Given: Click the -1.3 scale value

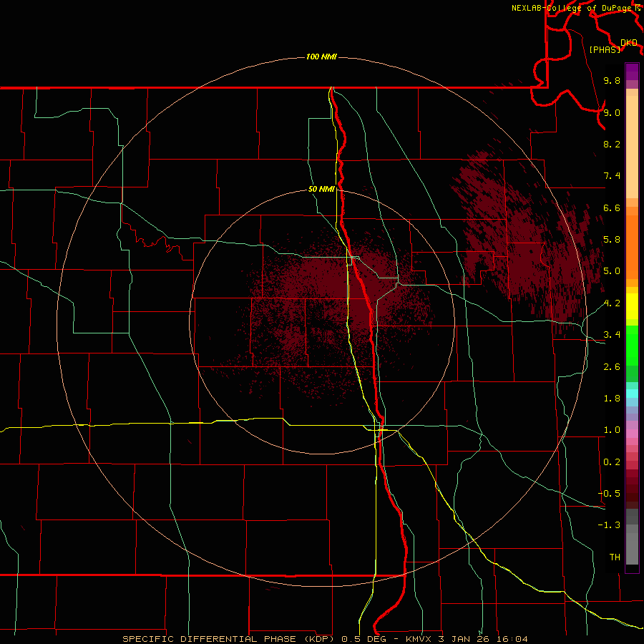Looking at the screenshot, I should pos(609,525).
